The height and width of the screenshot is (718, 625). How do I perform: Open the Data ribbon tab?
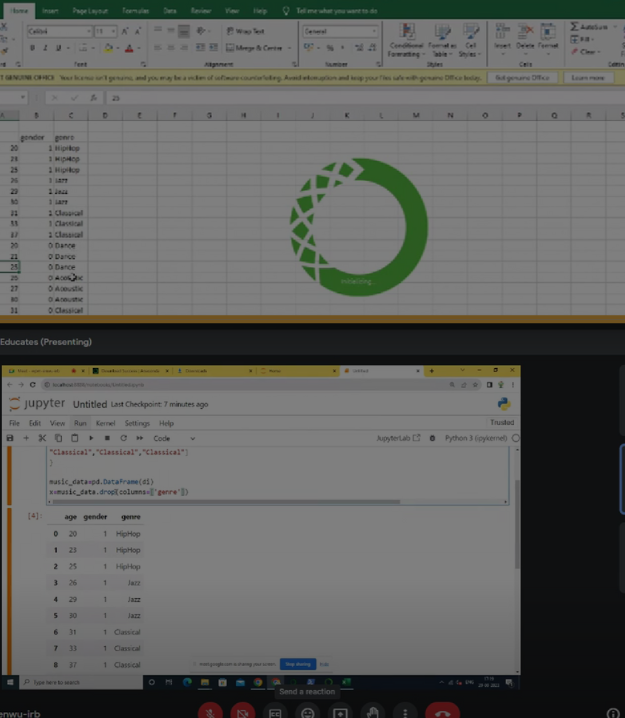click(x=170, y=11)
